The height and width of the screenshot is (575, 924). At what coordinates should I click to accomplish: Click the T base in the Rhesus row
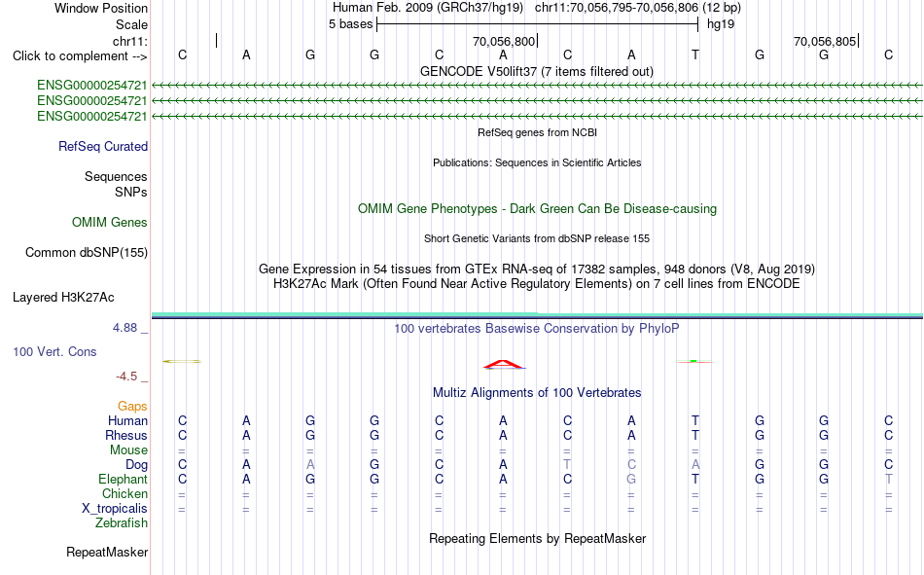(x=695, y=435)
